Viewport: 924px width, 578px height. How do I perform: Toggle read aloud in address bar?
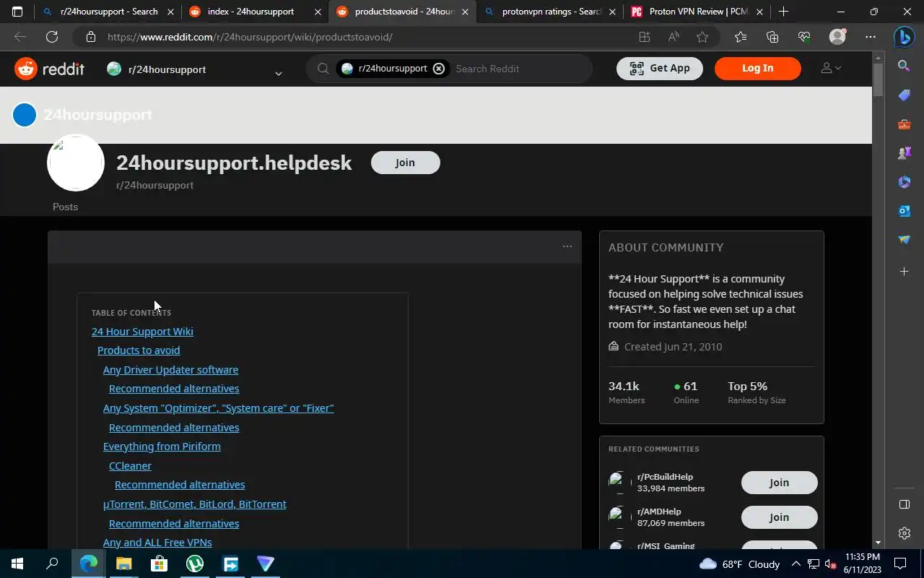click(674, 37)
